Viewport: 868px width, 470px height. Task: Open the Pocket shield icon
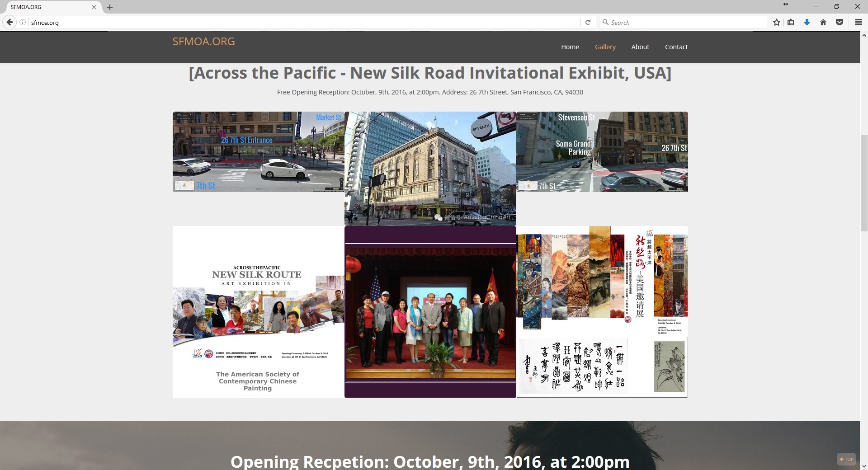[x=840, y=22]
